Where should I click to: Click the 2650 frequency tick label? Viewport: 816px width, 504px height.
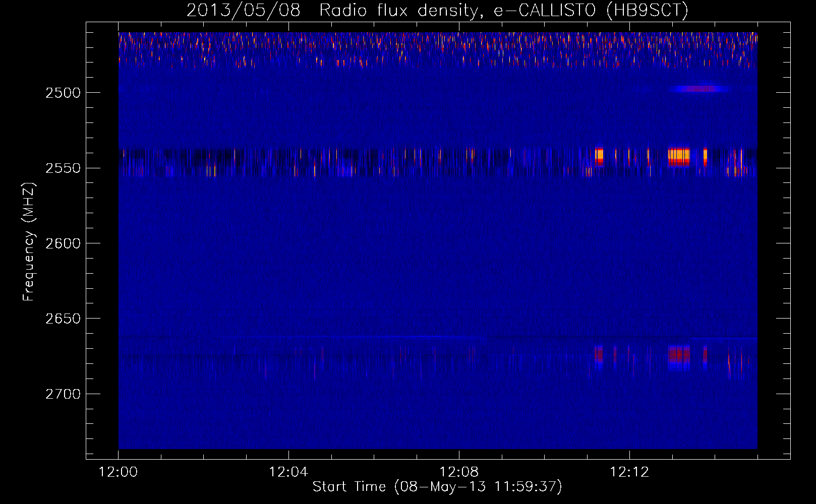63,319
